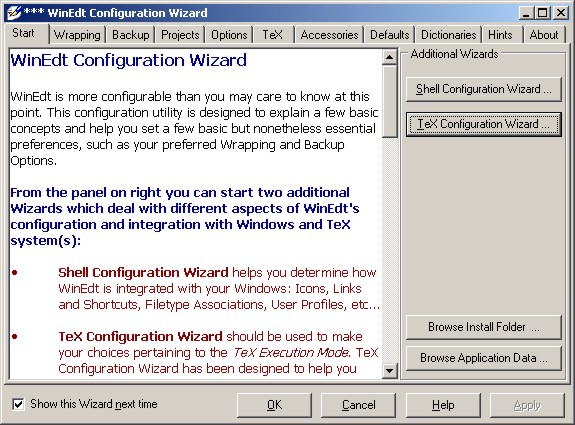
Task: Select the Projects tab
Action: tap(180, 35)
